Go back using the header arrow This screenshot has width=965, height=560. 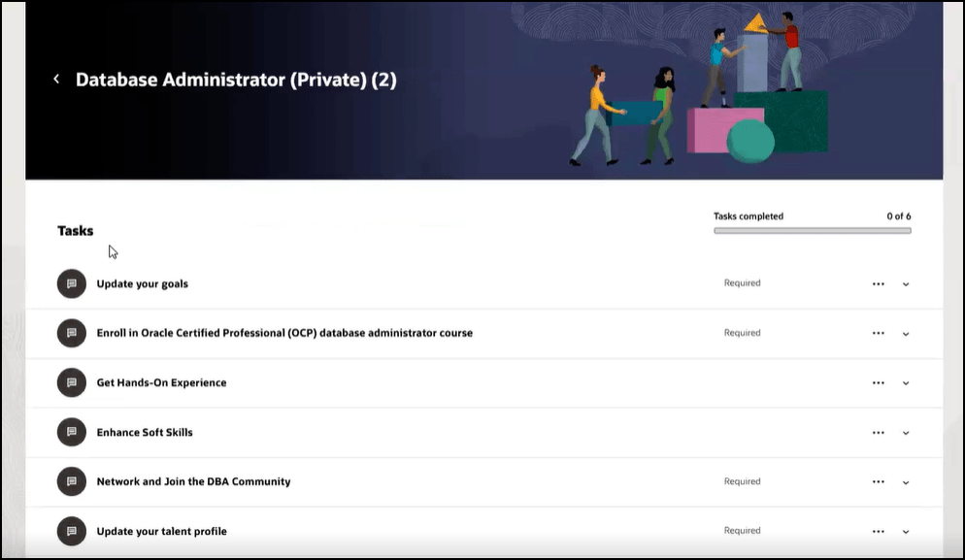click(56, 79)
